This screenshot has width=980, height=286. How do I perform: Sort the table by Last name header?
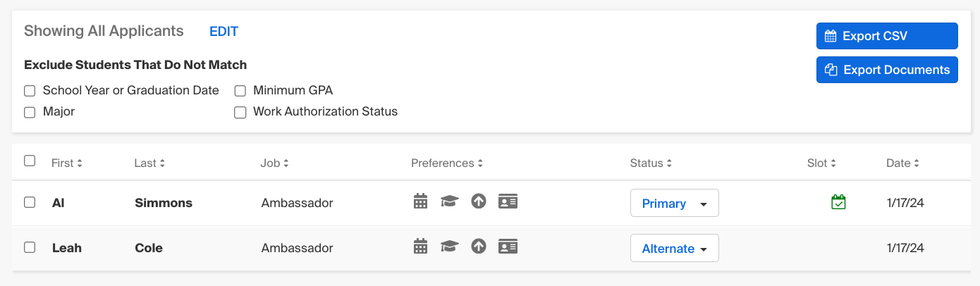tap(149, 163)
